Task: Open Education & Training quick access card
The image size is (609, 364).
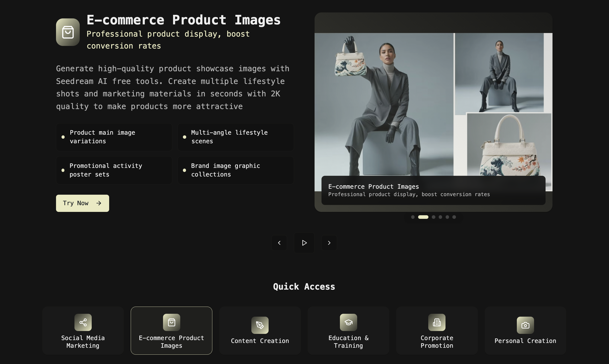Action: tap(348, 330)
